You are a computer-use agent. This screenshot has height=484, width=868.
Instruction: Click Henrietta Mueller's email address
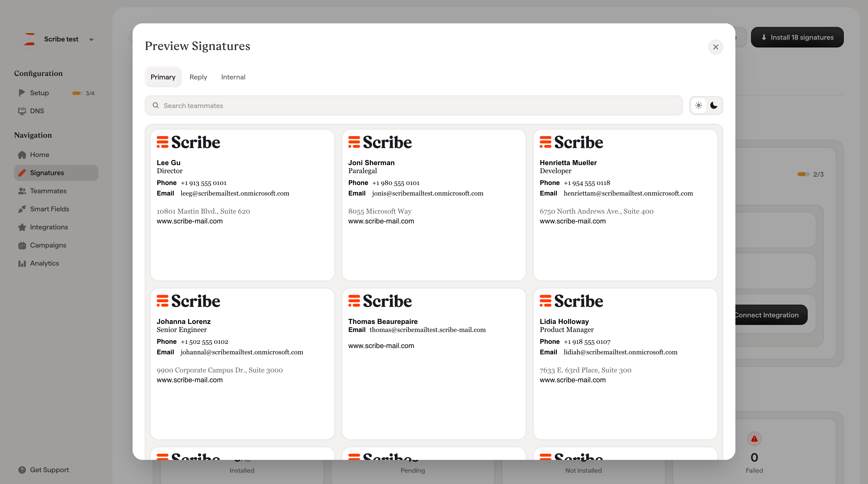click(628, 193)
